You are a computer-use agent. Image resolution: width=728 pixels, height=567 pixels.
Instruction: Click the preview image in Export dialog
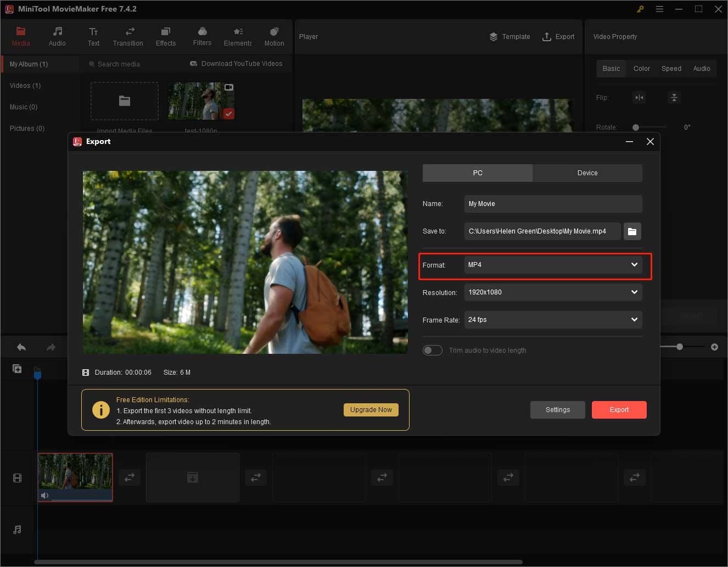tap(245, 262)
